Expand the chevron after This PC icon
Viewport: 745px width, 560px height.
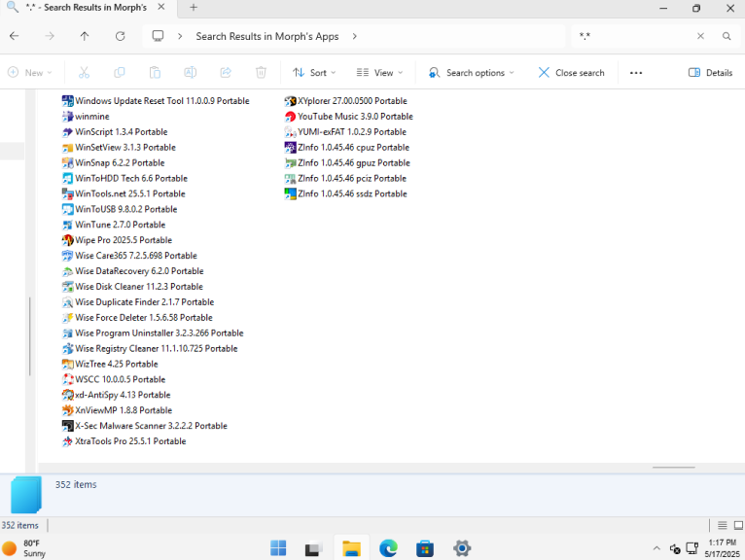pyautogui.click(x=180, y=36)
